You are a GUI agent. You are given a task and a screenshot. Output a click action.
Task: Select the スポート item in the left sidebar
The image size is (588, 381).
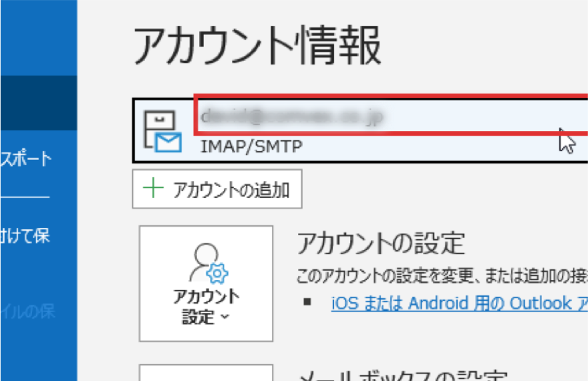click(26, 158)
